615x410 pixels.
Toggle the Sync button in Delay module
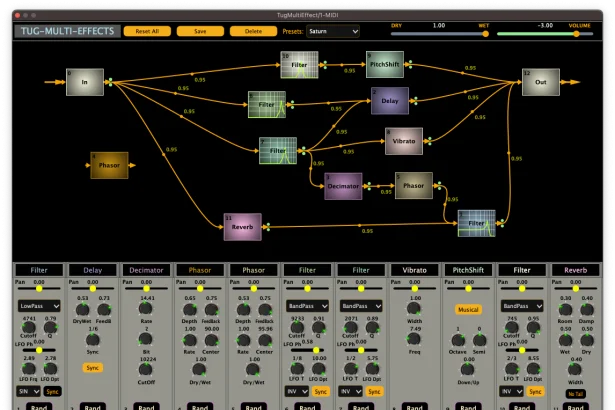coord(93,368)
